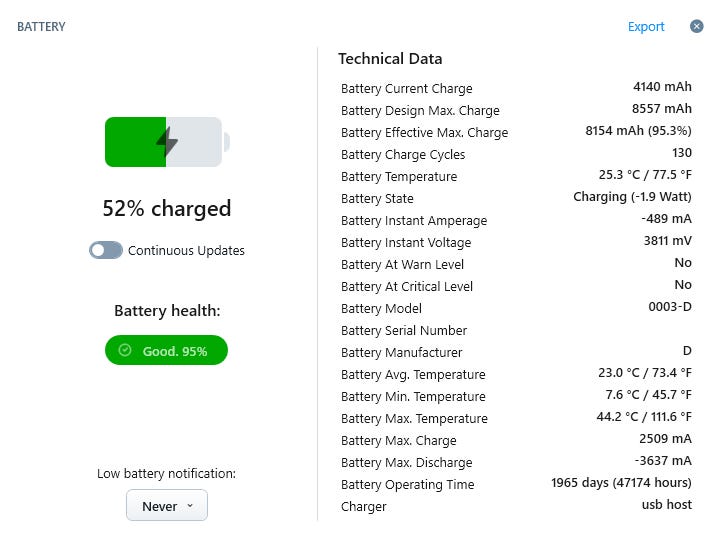Click the Good. 95% health badge

(167, 350)
